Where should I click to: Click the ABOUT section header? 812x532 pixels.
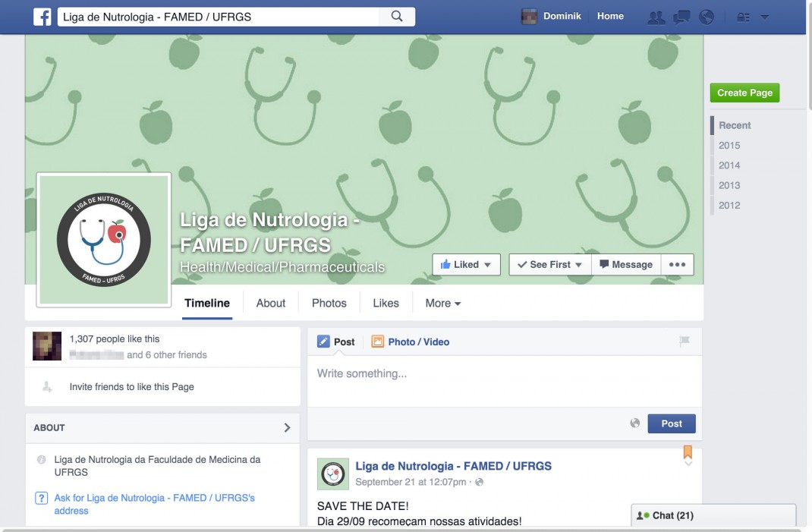point(162,428)
